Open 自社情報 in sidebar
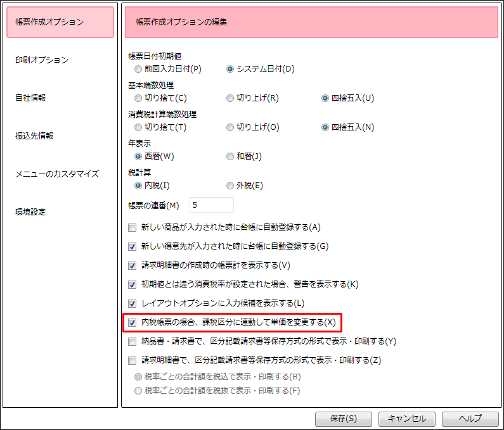This screenshot has width=504, height=430. [x=30, y=98]
